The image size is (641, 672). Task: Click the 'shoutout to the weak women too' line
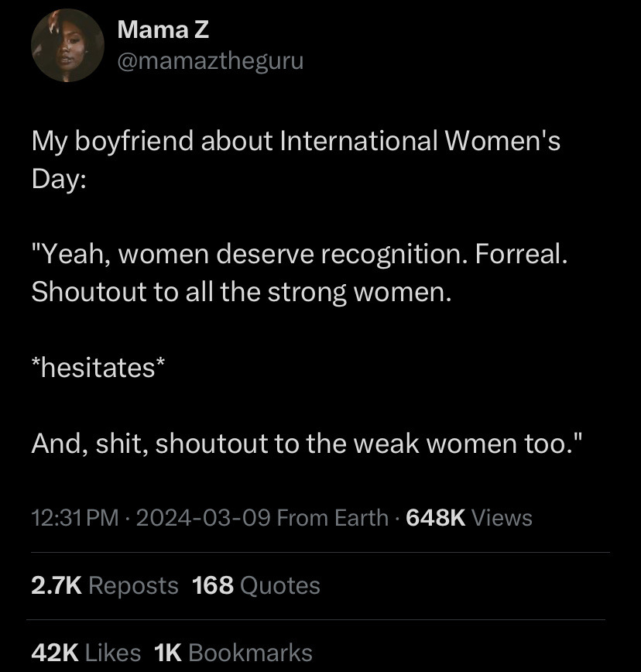pos(306,444)
